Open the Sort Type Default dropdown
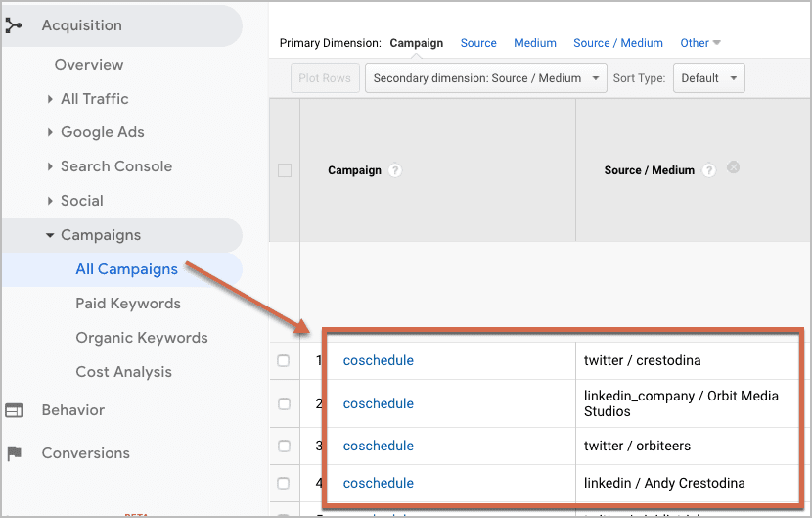The image size is (812, 518). [708, 78]
